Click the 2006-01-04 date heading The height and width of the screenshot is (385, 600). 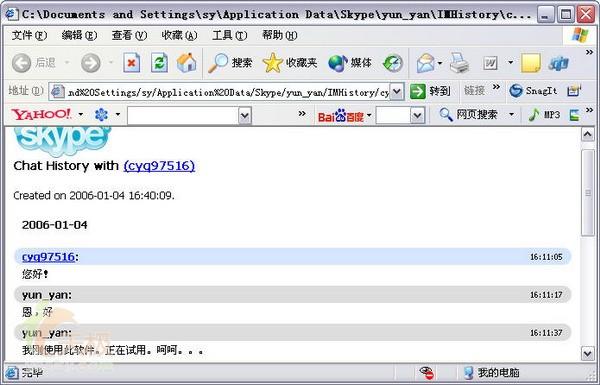tap(55, 225)
